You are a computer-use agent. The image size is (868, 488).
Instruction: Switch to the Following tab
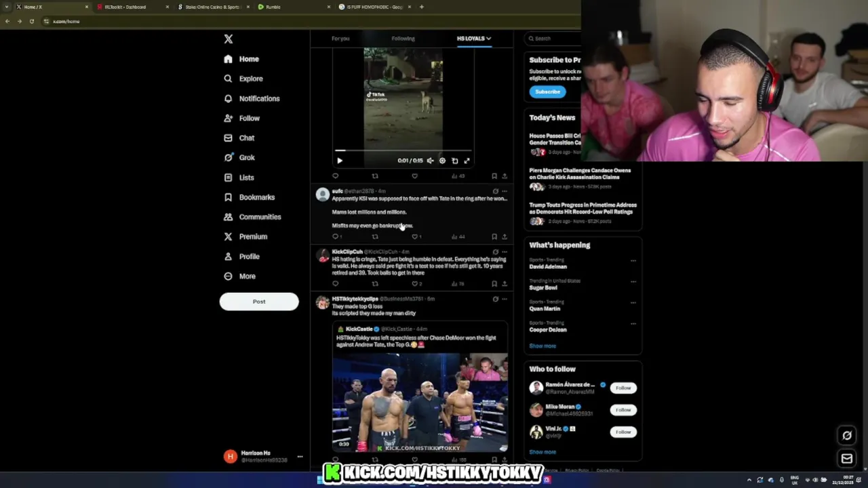pos(403,39)
